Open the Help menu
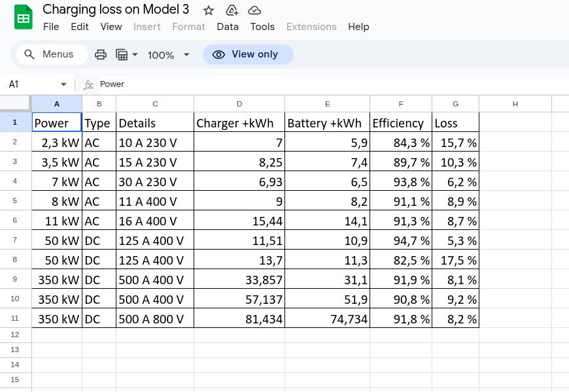The height and width of the screenshot is (392, 569). [358, 27]
